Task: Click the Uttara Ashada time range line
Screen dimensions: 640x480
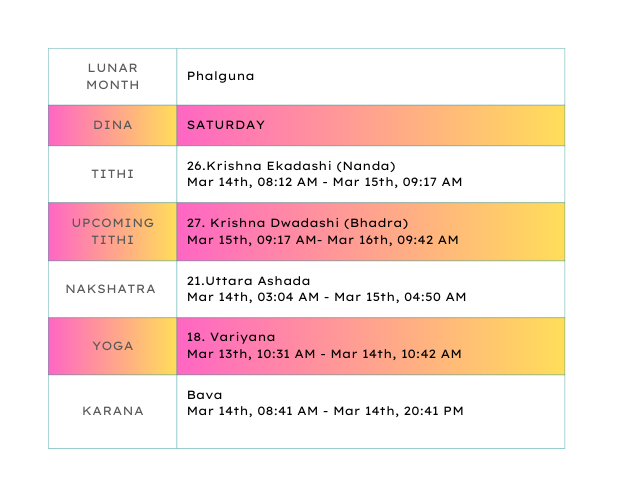Action: 326,297
